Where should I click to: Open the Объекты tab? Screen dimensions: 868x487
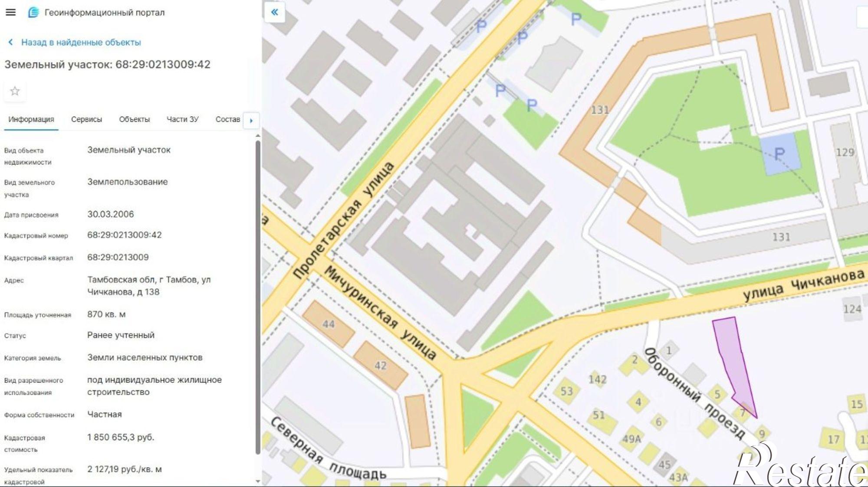(134, 119)
